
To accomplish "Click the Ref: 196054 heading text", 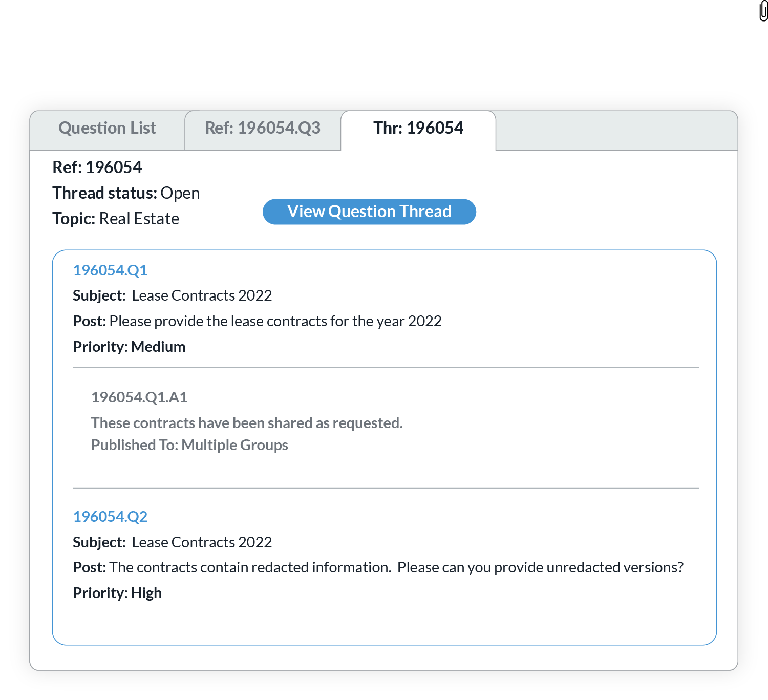I will pyautogui.click(x=97, y=167).
